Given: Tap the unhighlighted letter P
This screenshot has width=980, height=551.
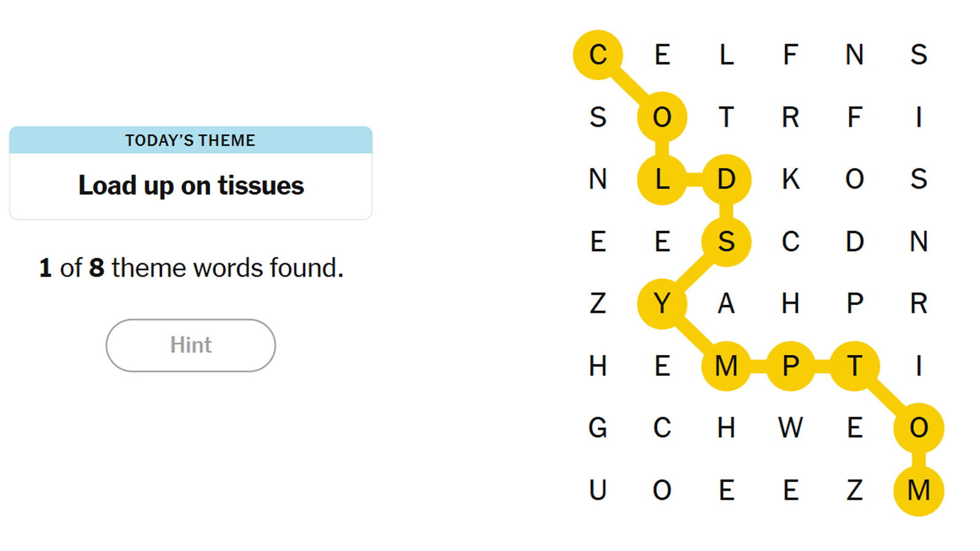Looking at the screenshot, I should [854, 304].
